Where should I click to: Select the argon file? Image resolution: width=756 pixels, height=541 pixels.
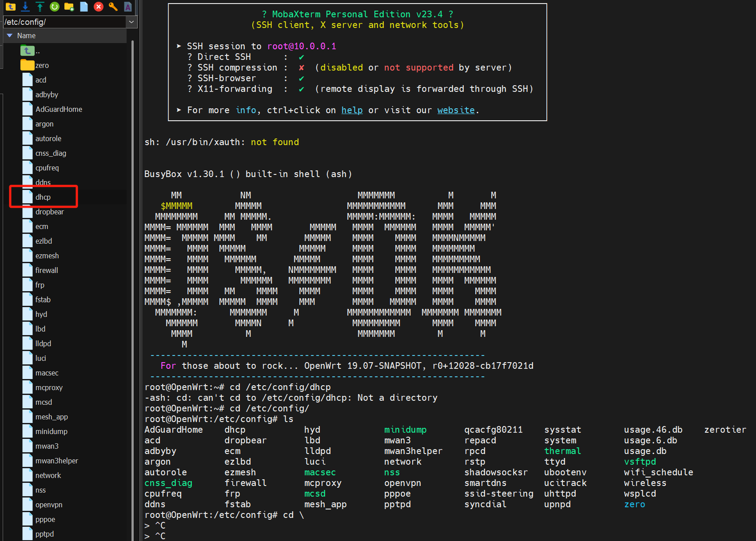(x=38, y=124)
